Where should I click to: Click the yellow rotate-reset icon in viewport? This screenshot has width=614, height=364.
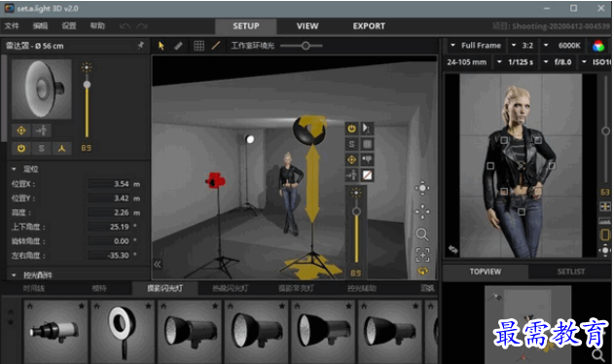[423, 271]
